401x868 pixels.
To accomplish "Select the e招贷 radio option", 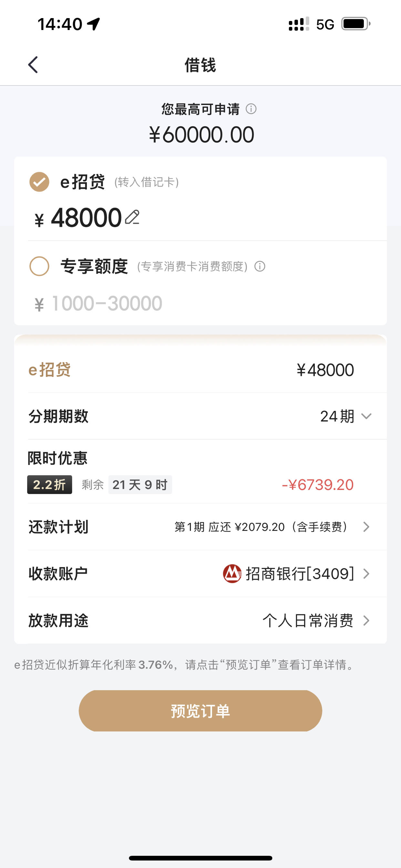I will click(x=39, y=182).
